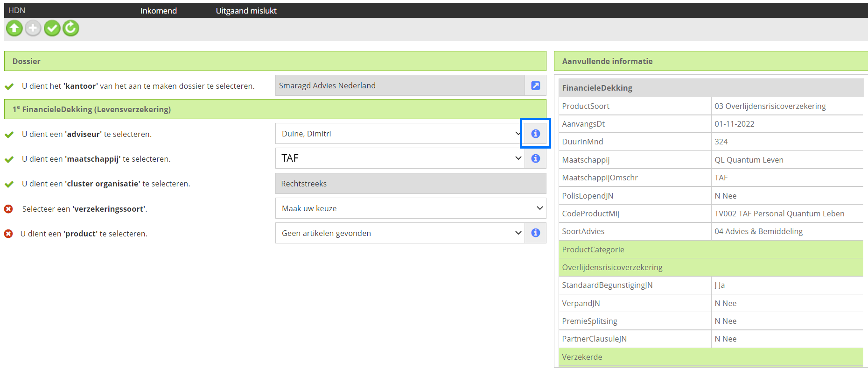Open the verzekeringssoort 'Maak uw keuze' dropdown

[410, 208]
